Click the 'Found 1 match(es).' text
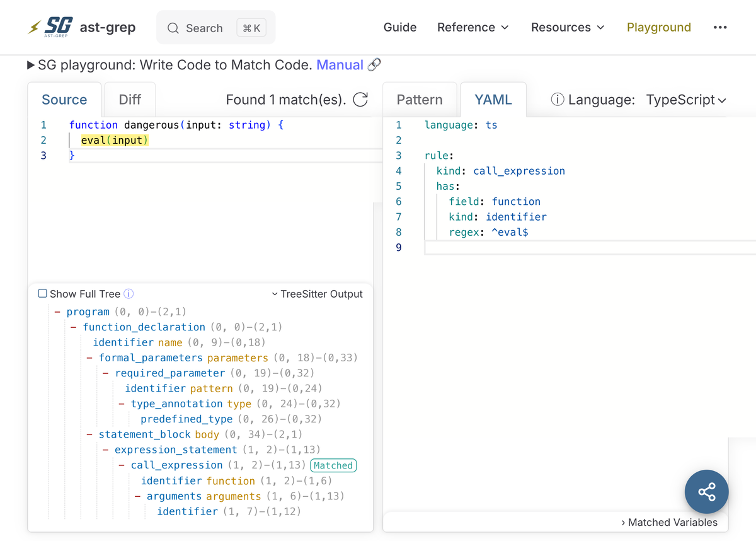The width and height of the screenshot is (756, 541). click(286, 100)
